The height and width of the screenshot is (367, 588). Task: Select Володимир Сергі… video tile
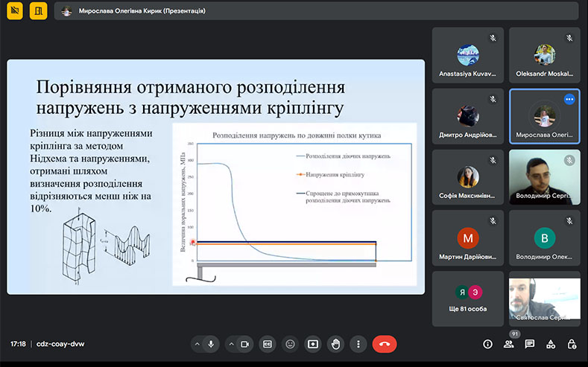pos(544,177)
